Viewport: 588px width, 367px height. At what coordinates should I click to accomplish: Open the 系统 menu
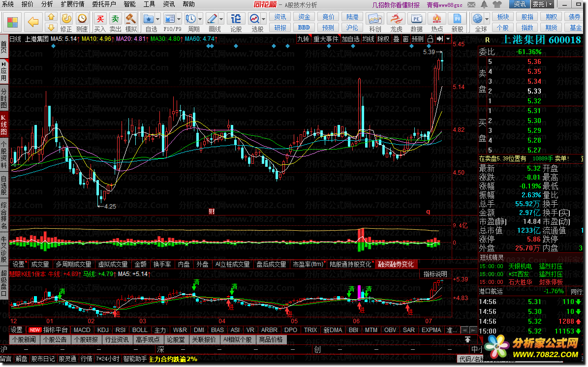[8, 4]
